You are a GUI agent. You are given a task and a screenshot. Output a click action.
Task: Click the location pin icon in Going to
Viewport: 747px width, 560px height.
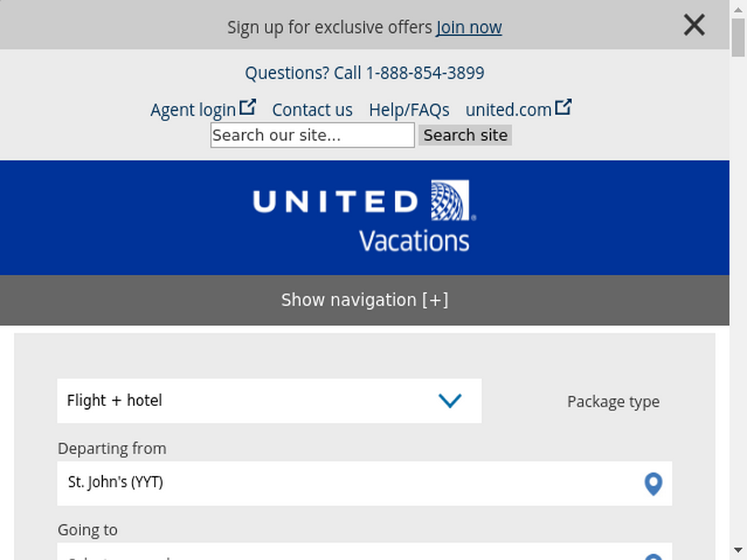click(x=653, y=557)
